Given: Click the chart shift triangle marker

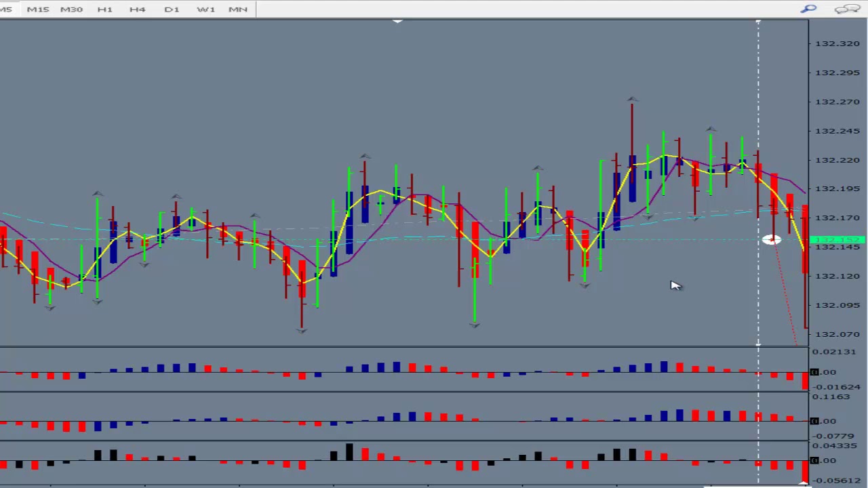Looking at the screenshot, I should [x=398, y=22].
